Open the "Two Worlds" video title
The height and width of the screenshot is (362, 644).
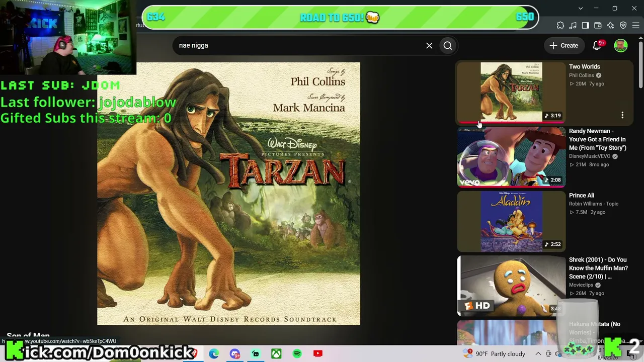click(584, 67)
